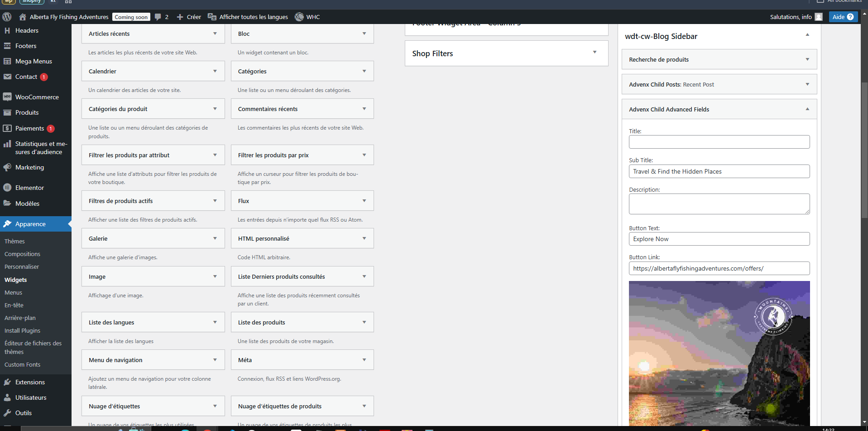The width and height of the screenshot is (868, 431).
Task: Collapse the Advenx Child Advanced Fields widget
Action: 807,109
